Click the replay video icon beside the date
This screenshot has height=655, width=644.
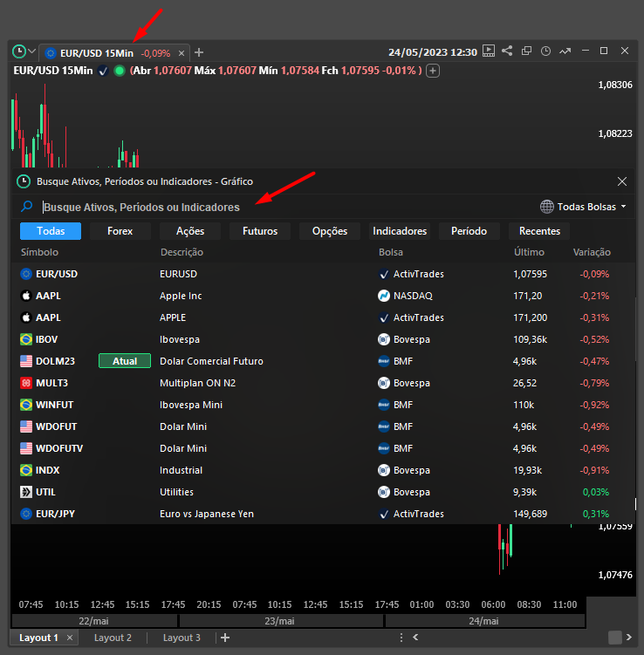489,51
